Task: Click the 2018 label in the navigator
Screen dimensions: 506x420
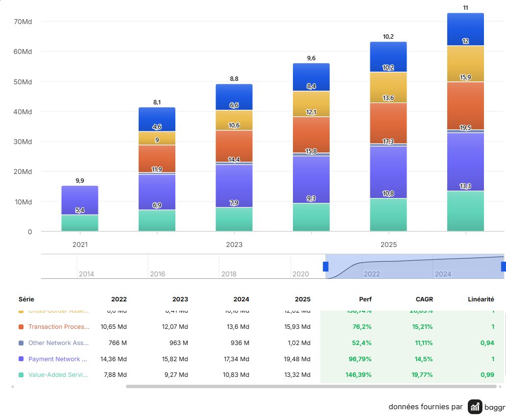Action: 229,274
